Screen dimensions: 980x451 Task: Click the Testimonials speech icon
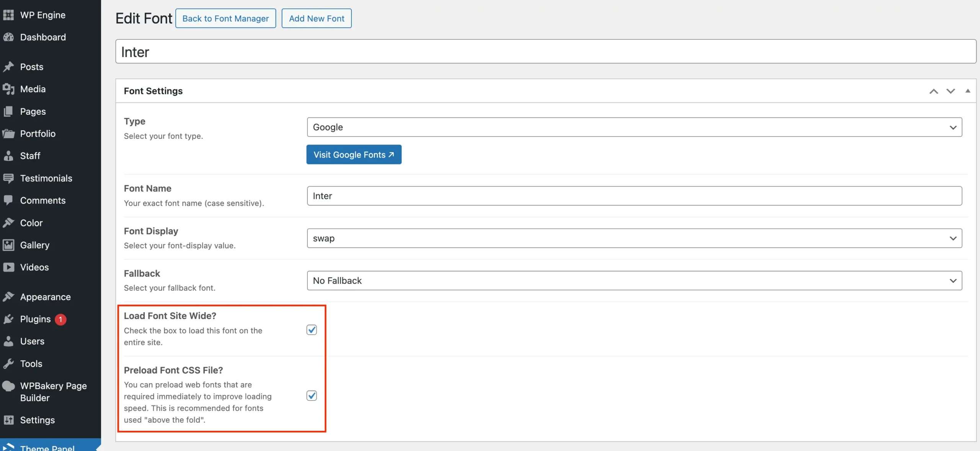(x=8, y=178)
